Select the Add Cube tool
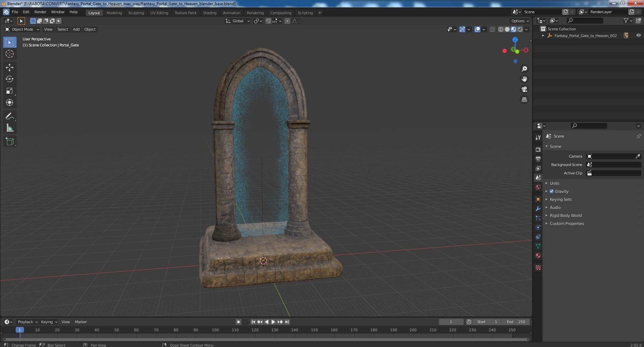This screenshot has width=644, height=347. pyautogui.click(x=9, y=141)
